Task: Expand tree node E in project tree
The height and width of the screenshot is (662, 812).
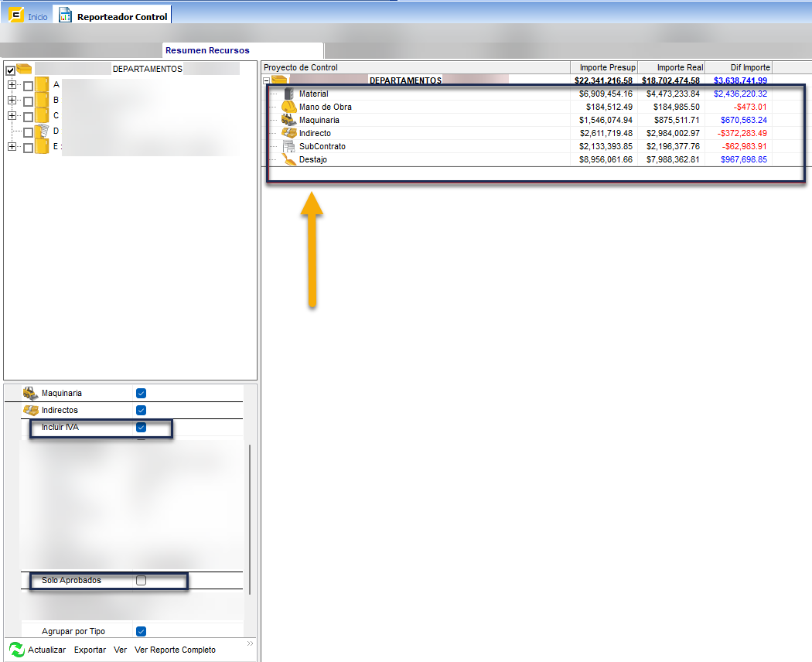Action: coord(12,147)
